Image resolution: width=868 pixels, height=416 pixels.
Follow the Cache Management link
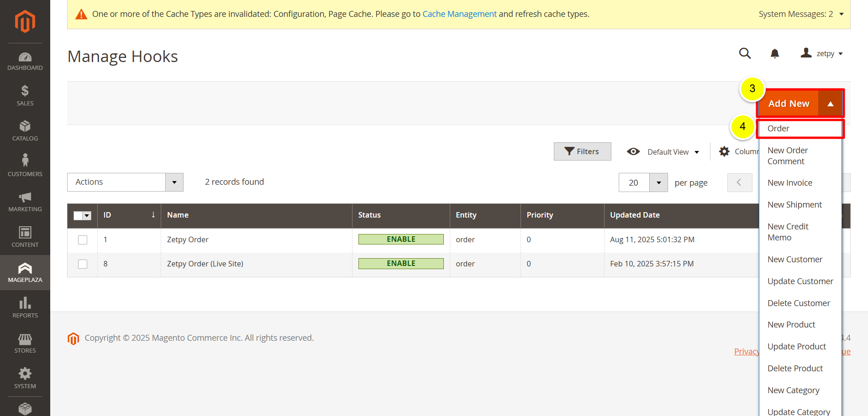point(459,14)
